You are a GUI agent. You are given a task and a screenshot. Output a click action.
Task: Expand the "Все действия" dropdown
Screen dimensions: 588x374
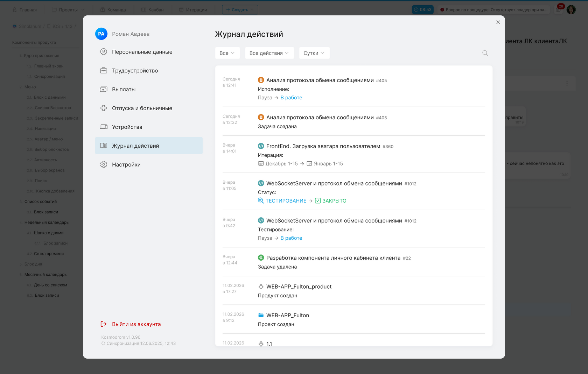269,53
